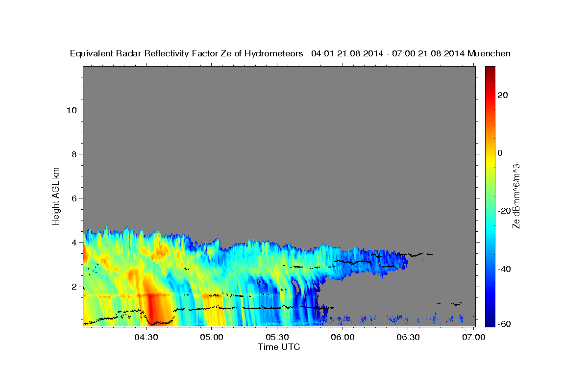The image size is (588, 392).
Task: Click the '07:00' time tick label
Action: click(473, 338)
